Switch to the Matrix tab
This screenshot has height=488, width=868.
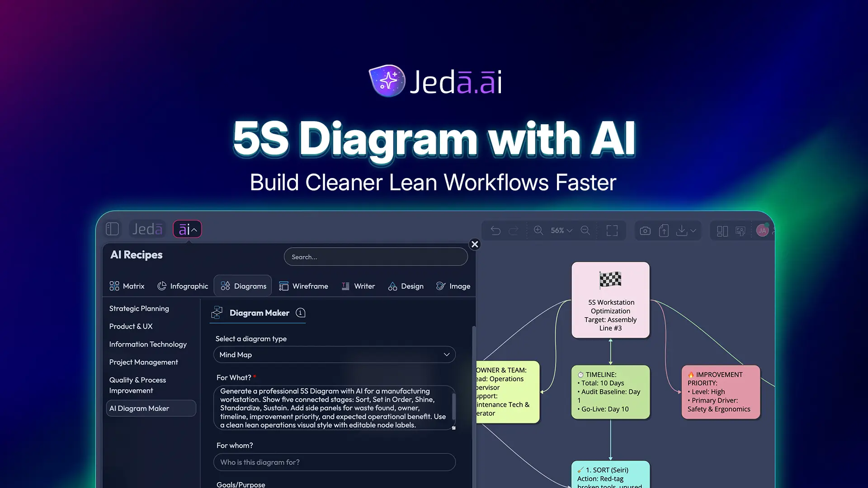pyautogui.click(x=127, y=286)
